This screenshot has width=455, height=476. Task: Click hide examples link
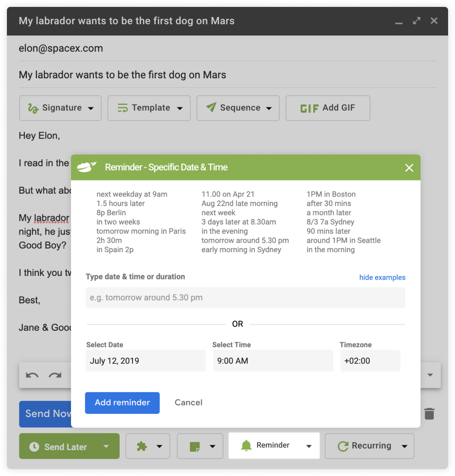(x=382, y=277)
